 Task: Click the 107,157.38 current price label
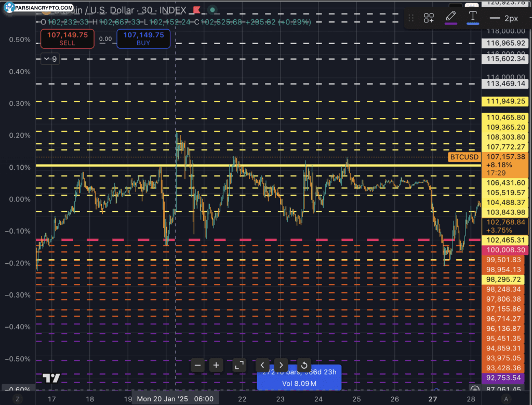(506, 165)
